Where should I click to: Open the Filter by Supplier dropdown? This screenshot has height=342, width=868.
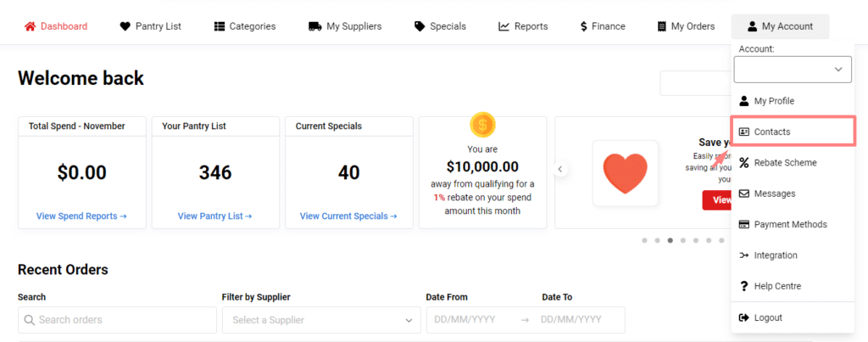[x=321, y=320]
